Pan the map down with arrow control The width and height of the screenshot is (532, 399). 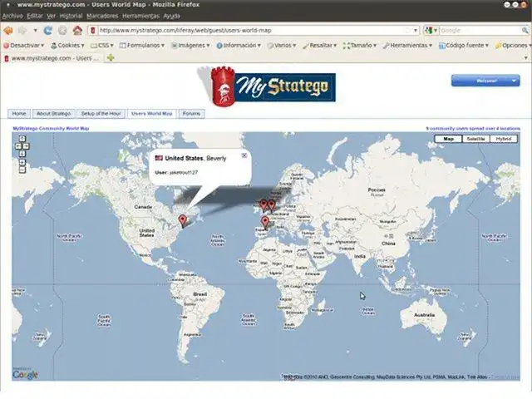[x=22, y=154]
